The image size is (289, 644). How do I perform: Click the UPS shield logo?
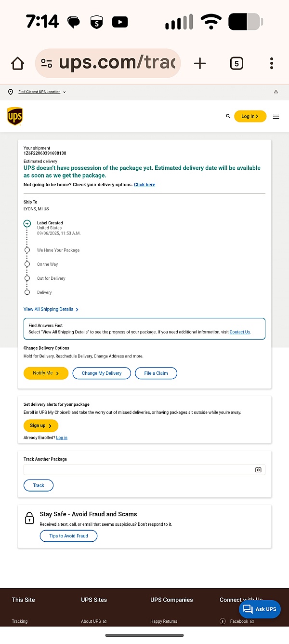point(15,116)
